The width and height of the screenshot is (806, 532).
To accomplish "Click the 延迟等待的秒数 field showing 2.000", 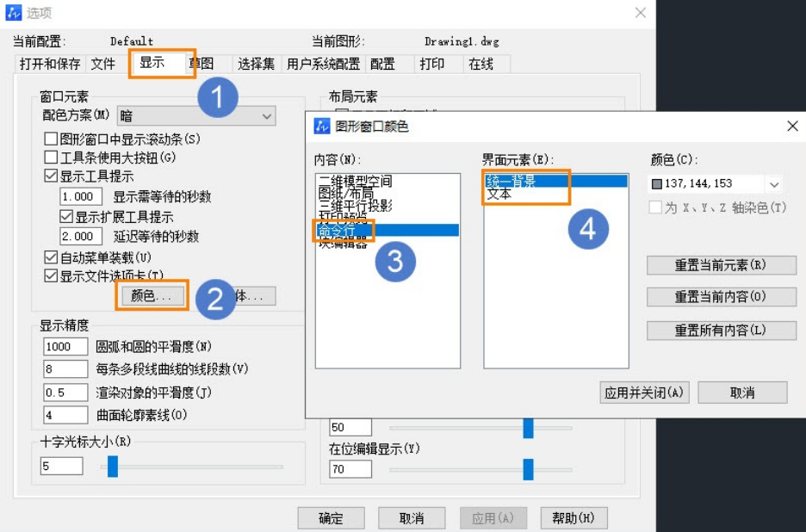I will coord(81,237).
